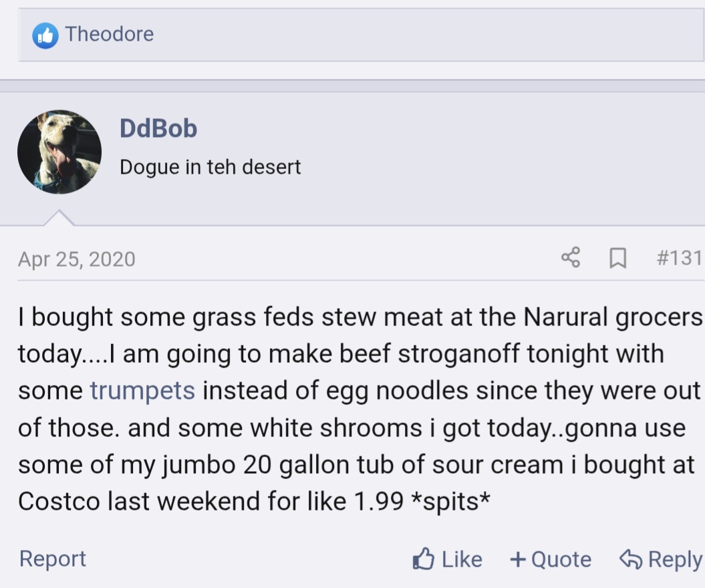Open Theodore's profile from the reactions bar

[110, 34]
